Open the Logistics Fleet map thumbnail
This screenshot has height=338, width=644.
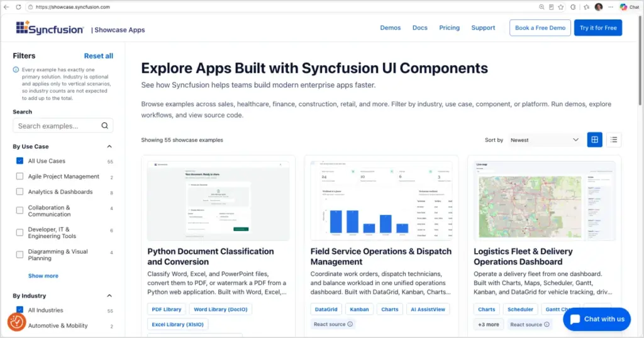pyautogui.click(x=544, y=200)
